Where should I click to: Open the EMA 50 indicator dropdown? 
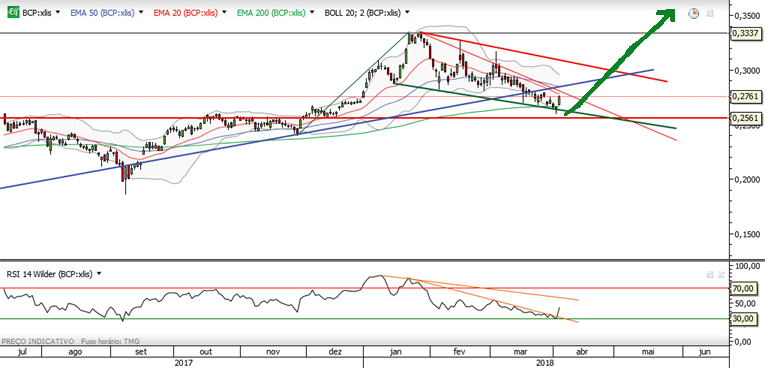[x=141, y=13]
